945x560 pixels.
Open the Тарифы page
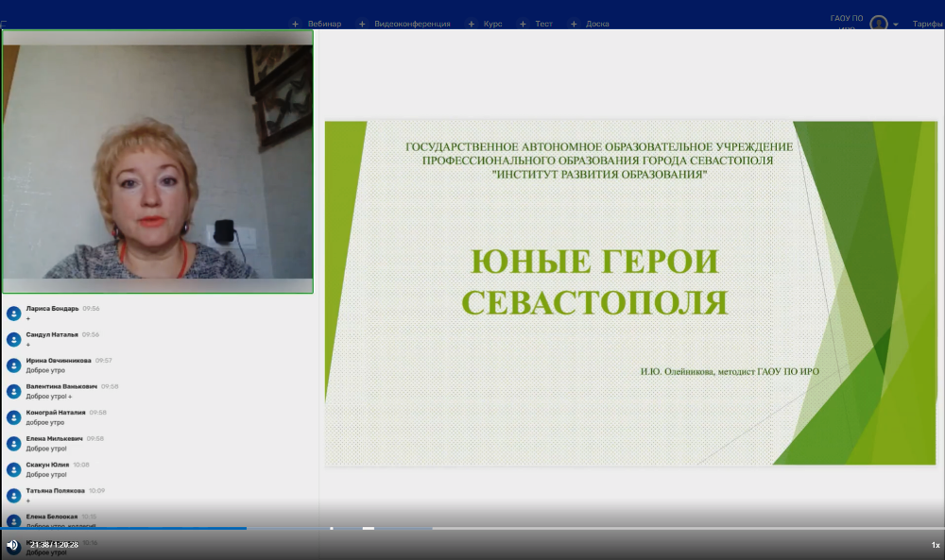click(x=927, y=25)
